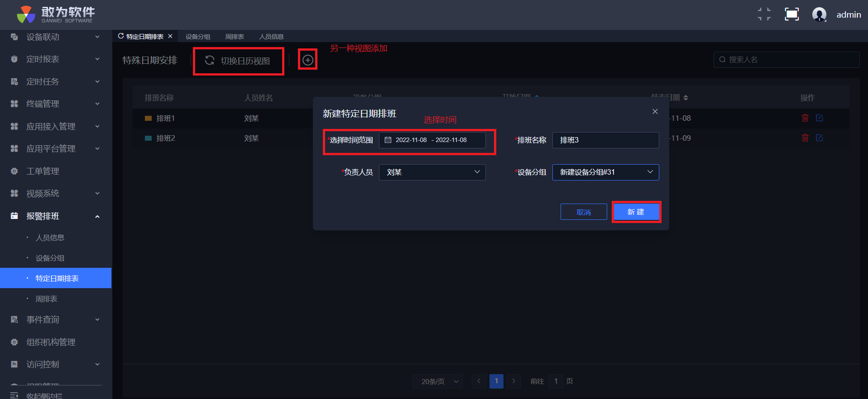868x399 pixels.
Task: Click the 收起侧边栏 collapse icon
Action: coord(14,395)
